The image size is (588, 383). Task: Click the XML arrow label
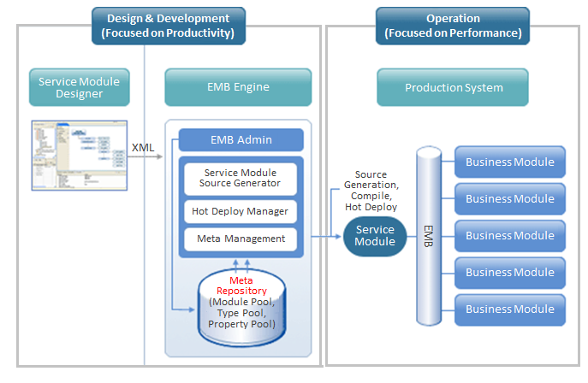[144, 148]
